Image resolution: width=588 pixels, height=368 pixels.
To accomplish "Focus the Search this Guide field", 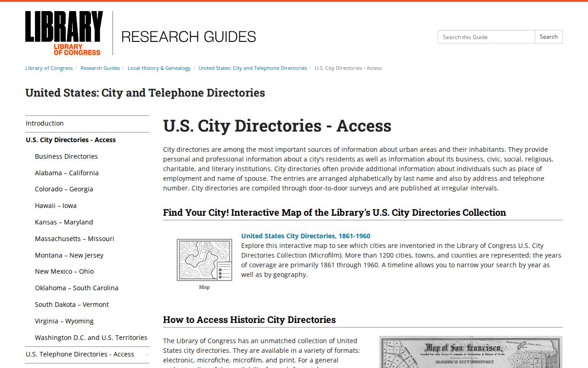I will coord(486,37).
